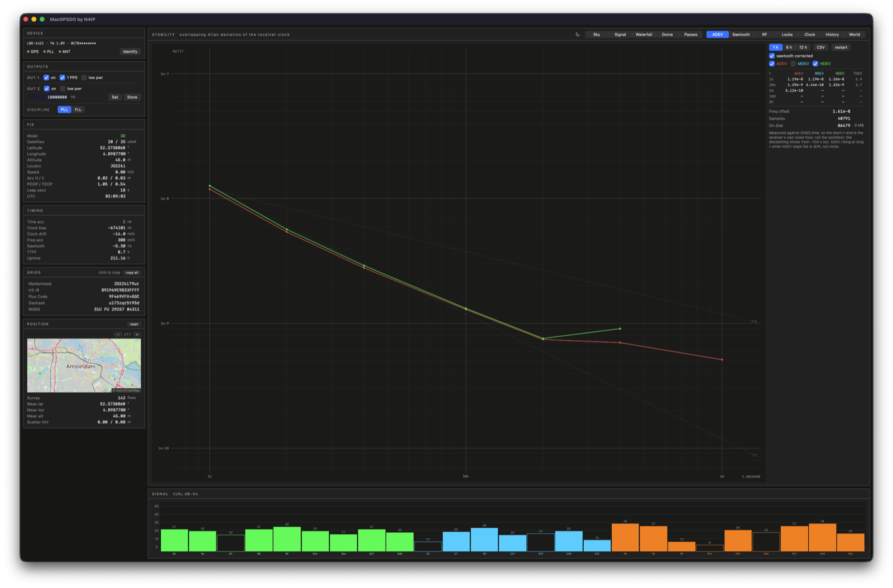
Task: Click the 10s MDEV value 6.44e-10
Action: pyautogui.click(x=815, y=85)
